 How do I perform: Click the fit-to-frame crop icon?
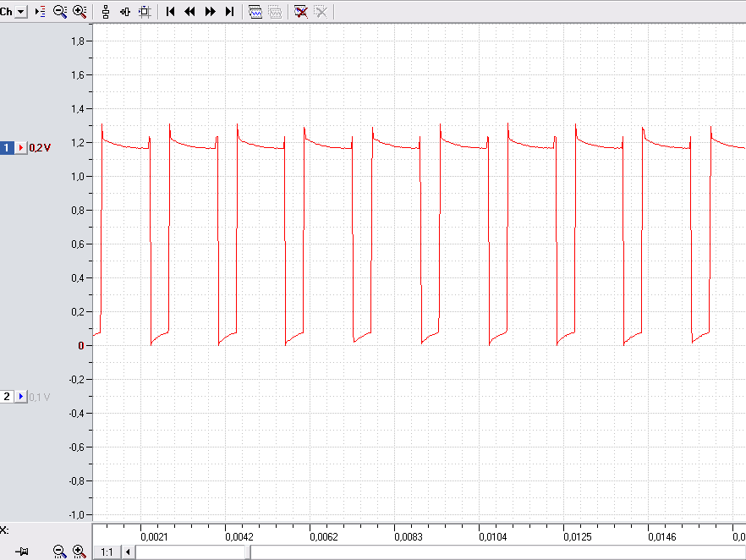tap(145, 12)
